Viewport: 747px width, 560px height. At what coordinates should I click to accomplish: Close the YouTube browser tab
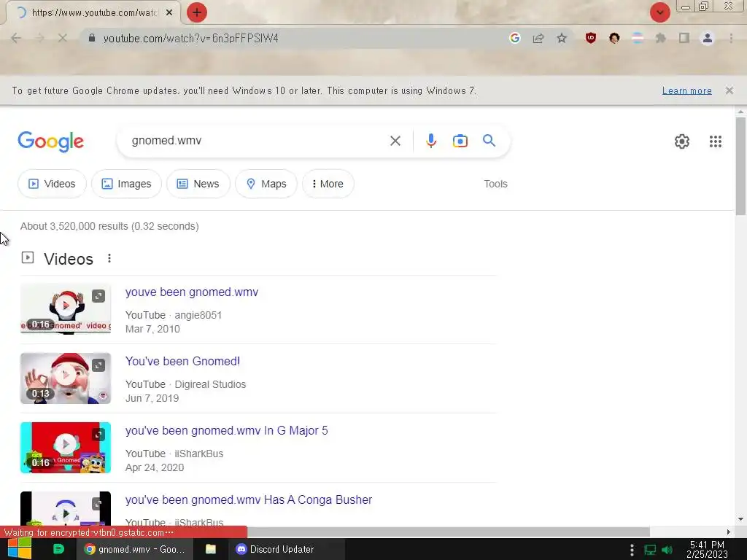[x=169, y=12]
